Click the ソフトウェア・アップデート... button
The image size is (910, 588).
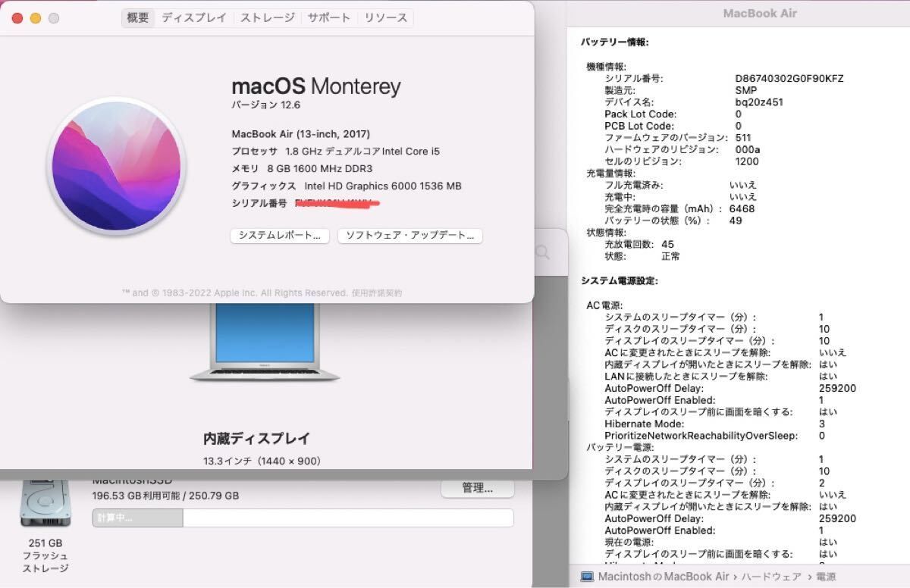point(410,236)
